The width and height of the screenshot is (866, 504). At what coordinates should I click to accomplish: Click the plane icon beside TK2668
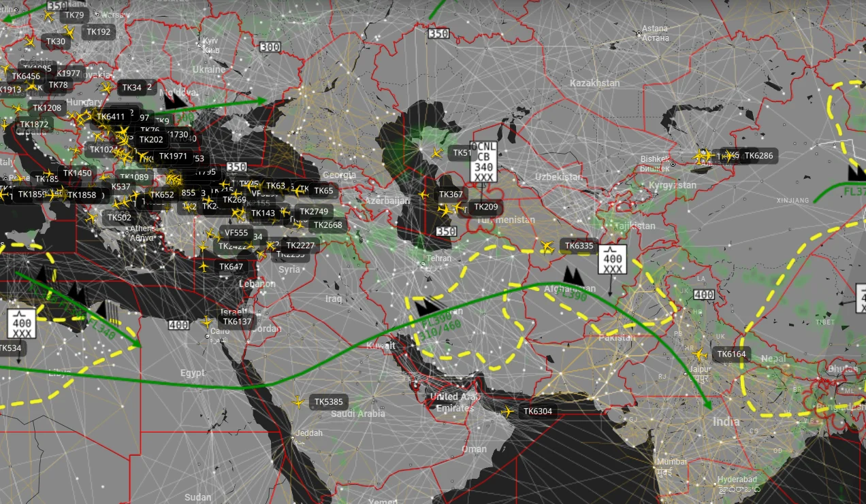298,225
